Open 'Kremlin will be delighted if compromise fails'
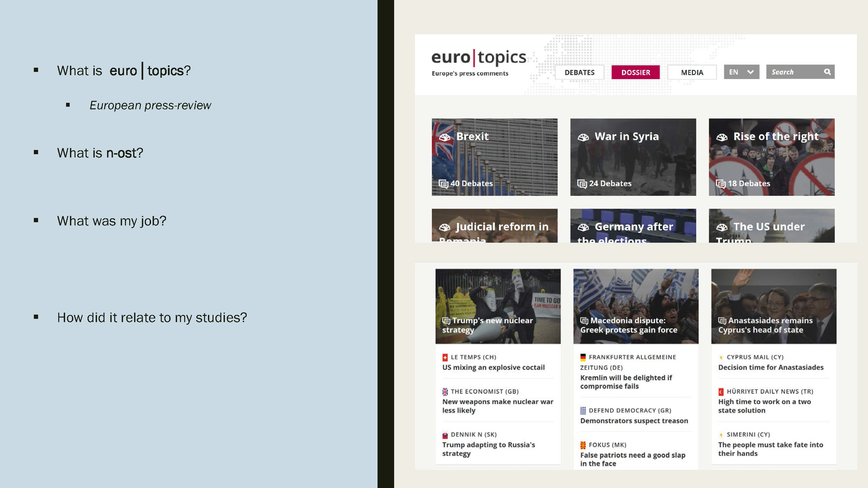Screen dimensions: 868x488 tap(626, 382)
